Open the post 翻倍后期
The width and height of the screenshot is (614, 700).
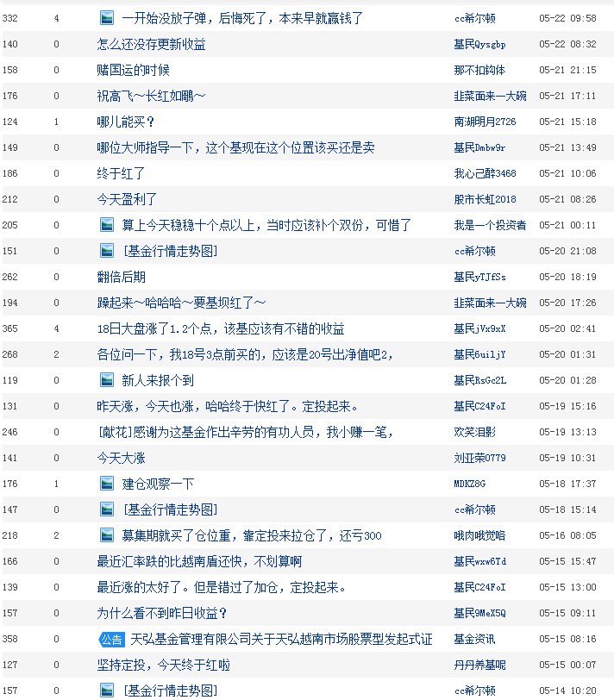tap(121, 278)
